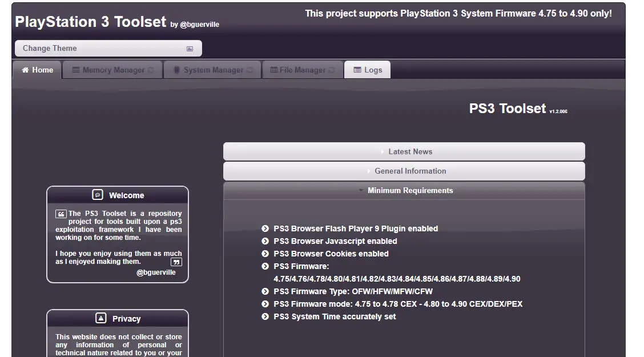The height and width of the screenshot is (357, 644).
Task: Click the bullet icon beside Browser Javascript enabled
Action: point(265,241)
